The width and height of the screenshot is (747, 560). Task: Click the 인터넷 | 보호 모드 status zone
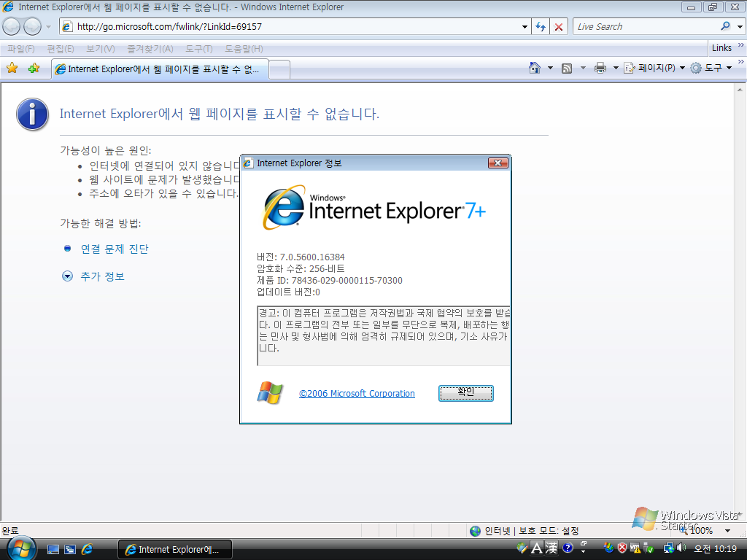point(524,531)
